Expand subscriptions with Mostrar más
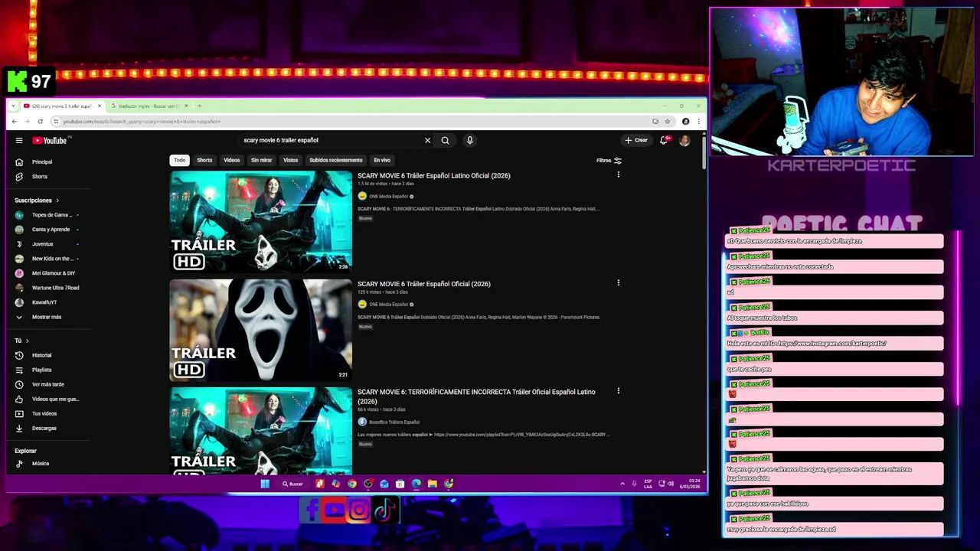Screen dimensions: 980x551 [x=47, y=317]
